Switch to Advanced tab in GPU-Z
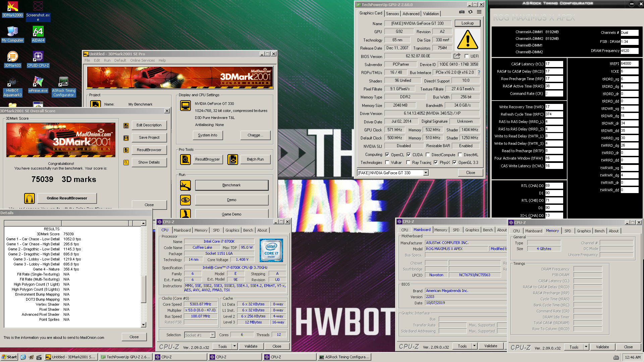The image size is (644, 362). (x=411, y=14)
